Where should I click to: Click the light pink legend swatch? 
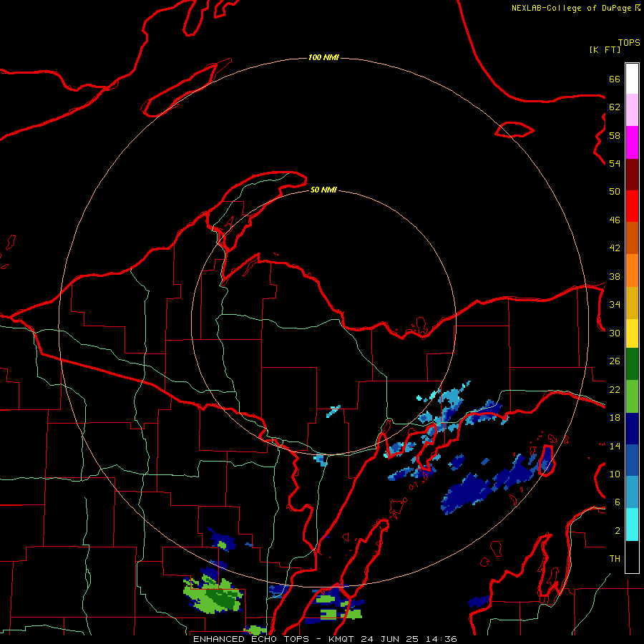(x=632, y=110)
